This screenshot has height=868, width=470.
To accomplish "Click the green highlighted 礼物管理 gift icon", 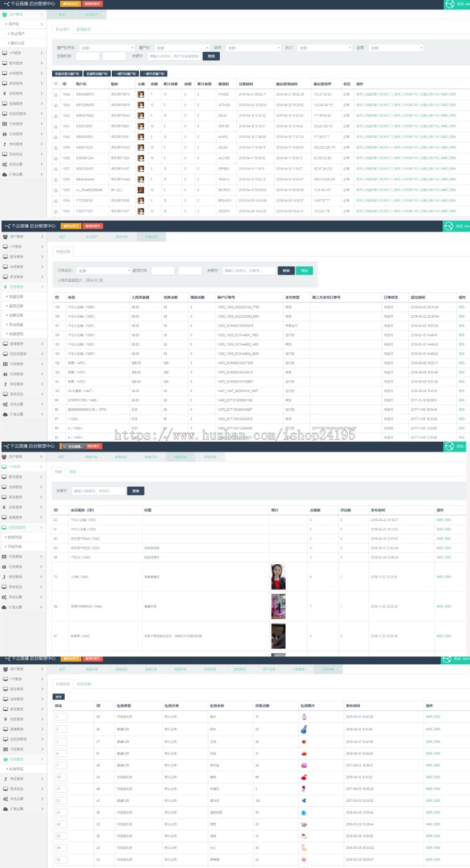I will (5, 759).
